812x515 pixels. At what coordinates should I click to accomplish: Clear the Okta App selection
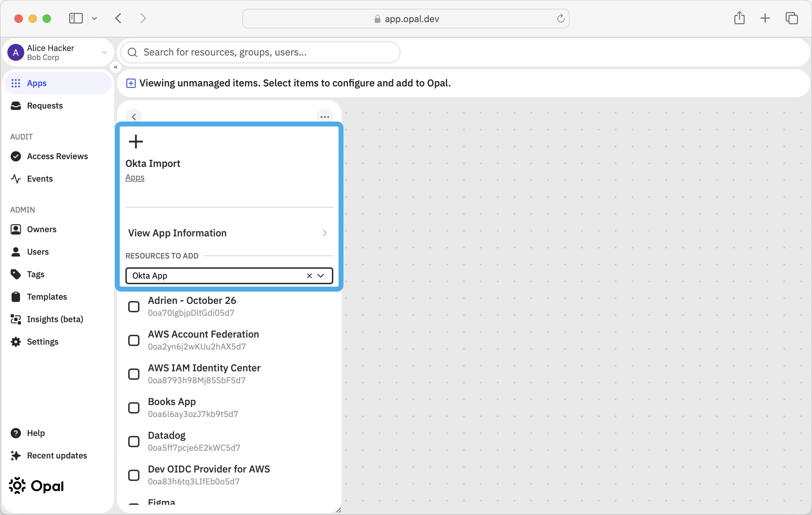click(309, 276)
